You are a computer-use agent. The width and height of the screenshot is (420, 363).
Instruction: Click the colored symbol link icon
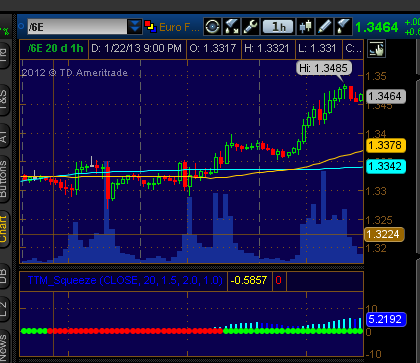pos(151,26)
